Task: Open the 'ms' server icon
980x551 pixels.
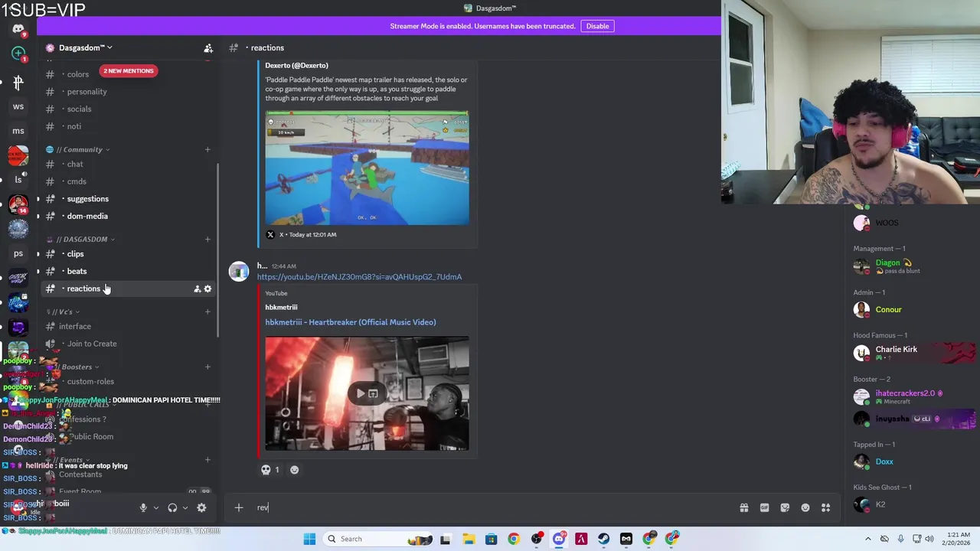Action: (x=18, y=131)
